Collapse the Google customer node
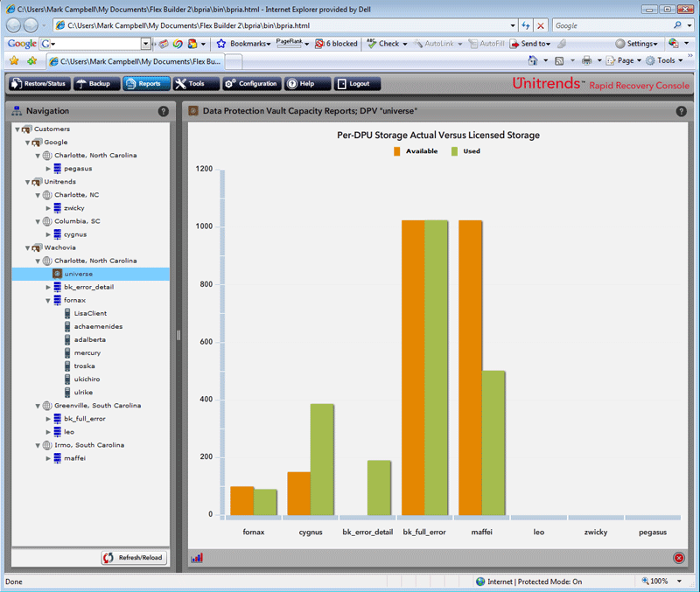Image resolution: width=700 pixels, height=592 pixels. pos(27,143)
